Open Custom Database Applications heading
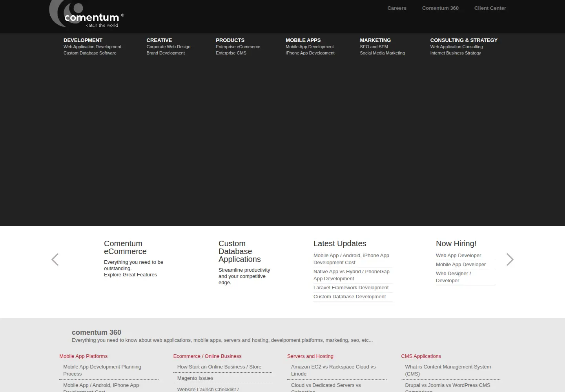 (x=239, y=251)
